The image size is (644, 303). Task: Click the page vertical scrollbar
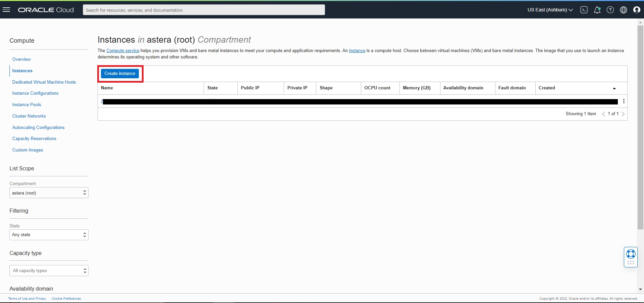[x=640, y=128]
